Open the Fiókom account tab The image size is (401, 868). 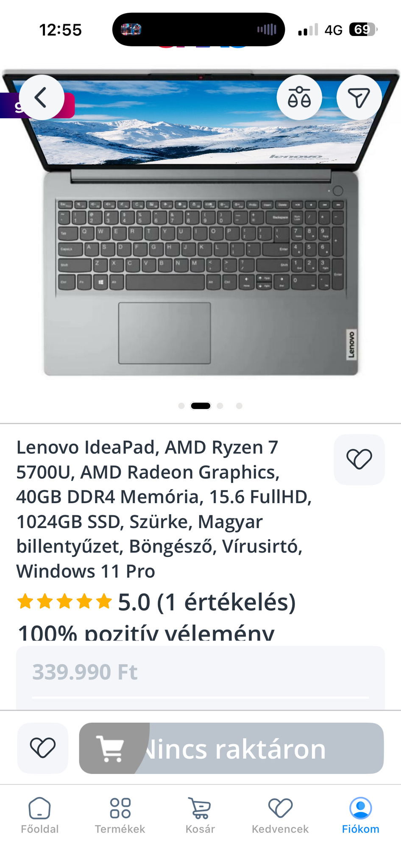[361, 816]
